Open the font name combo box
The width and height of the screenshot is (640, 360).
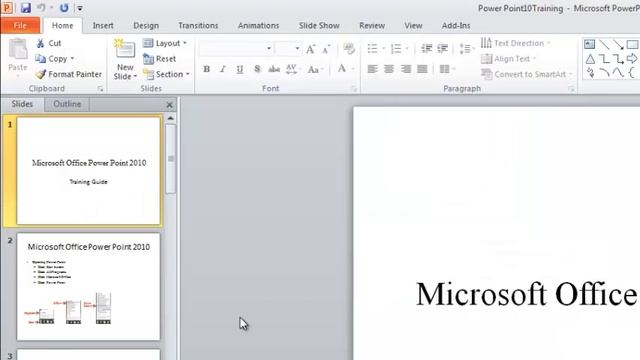coord(236,49)
